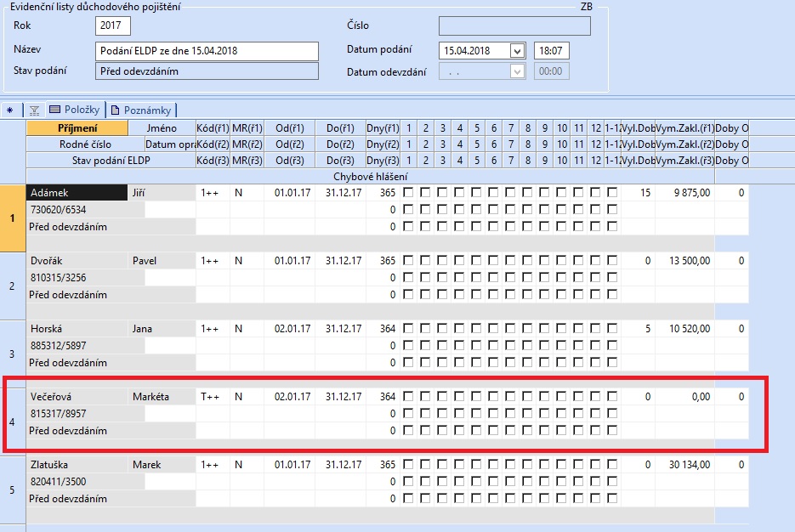
Task: Select row 2 via its row header
Action: coord(12,286)
